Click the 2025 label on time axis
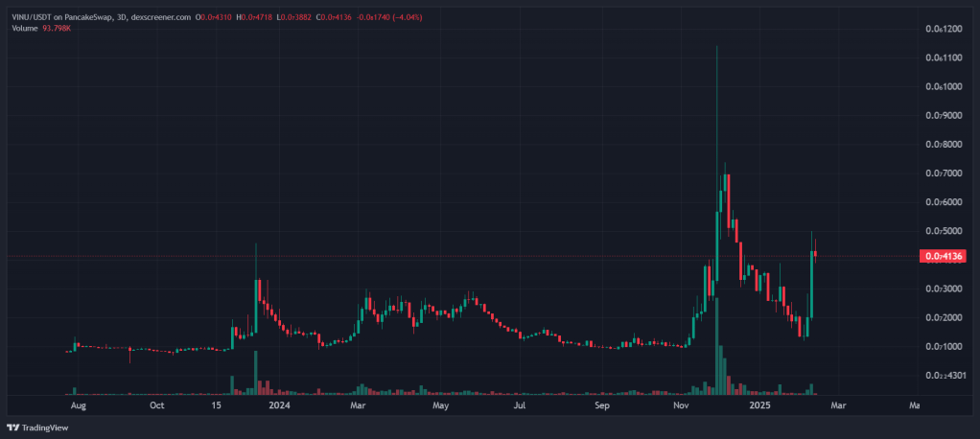 tap(759, 406)
